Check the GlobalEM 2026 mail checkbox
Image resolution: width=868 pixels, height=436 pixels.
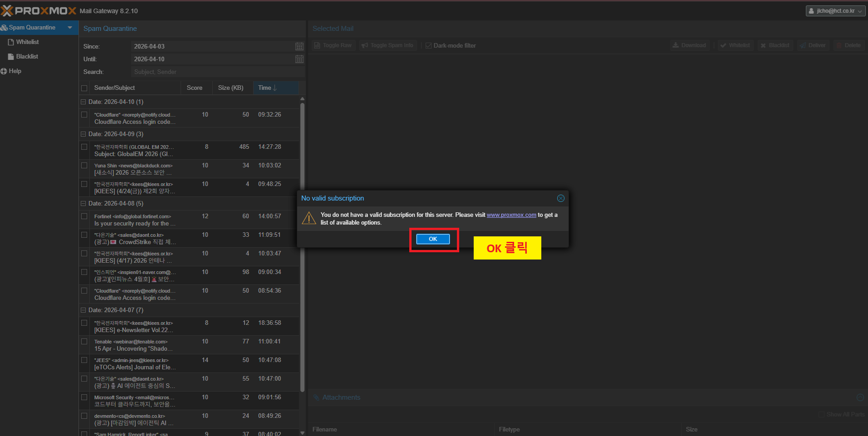click(x=84, y=147)
